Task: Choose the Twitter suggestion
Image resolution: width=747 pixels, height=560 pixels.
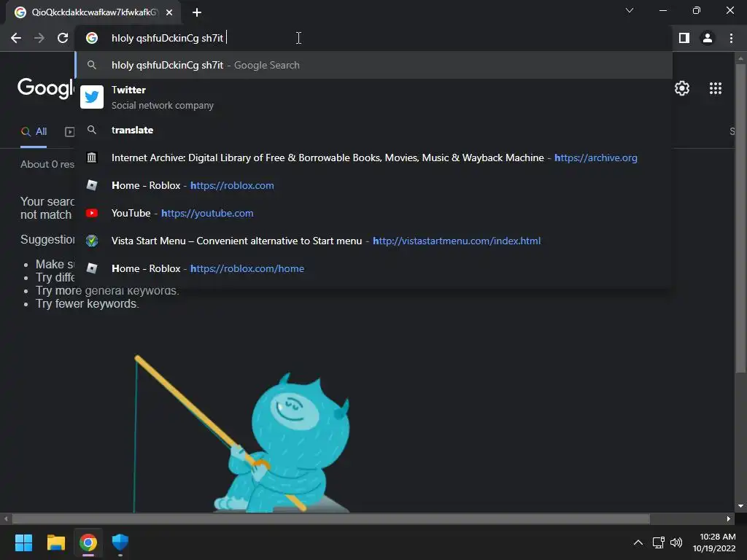Action: click(374, 97)
